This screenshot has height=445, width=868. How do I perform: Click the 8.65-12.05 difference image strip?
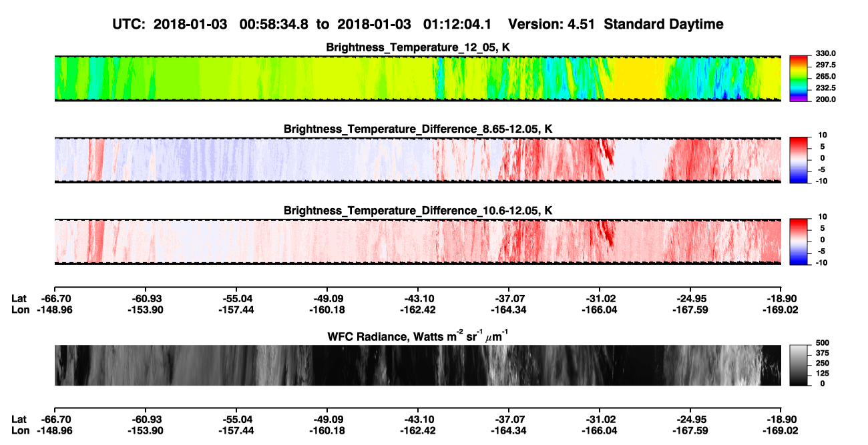(x=418, y=159)
